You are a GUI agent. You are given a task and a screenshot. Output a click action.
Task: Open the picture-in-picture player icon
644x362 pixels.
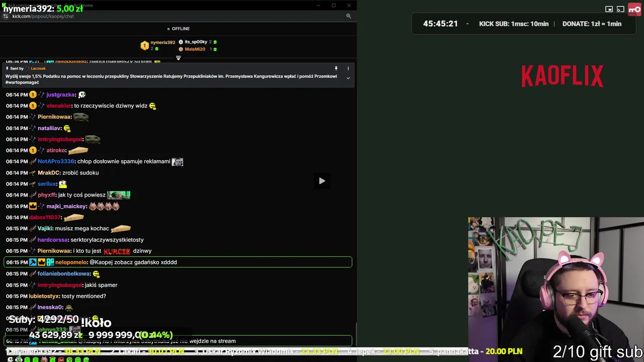coord(609,9)
